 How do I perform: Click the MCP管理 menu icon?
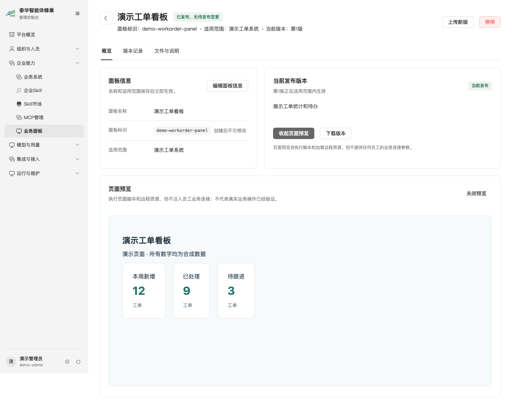(19, 117)
